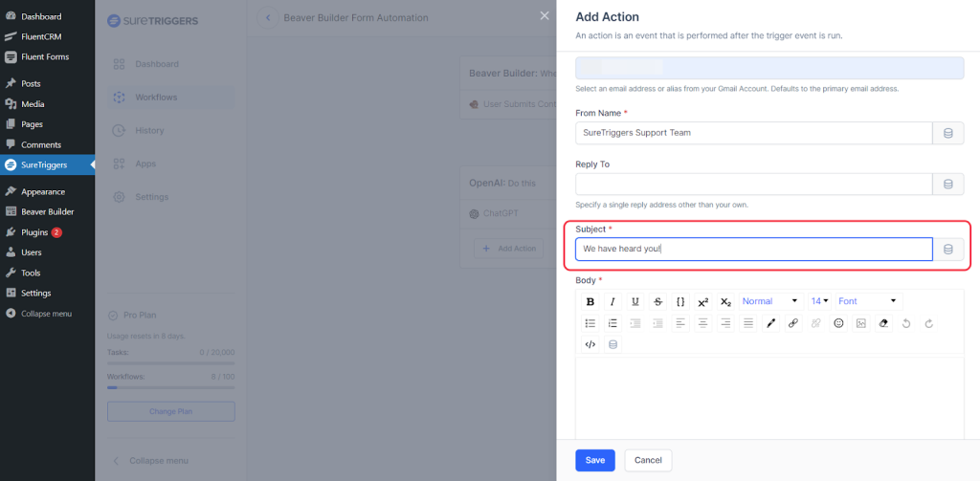Image resolution: width=980 pixels, height=481 pixels.
Task: Open data picker beside Subject field
Action: pos(948,250)
